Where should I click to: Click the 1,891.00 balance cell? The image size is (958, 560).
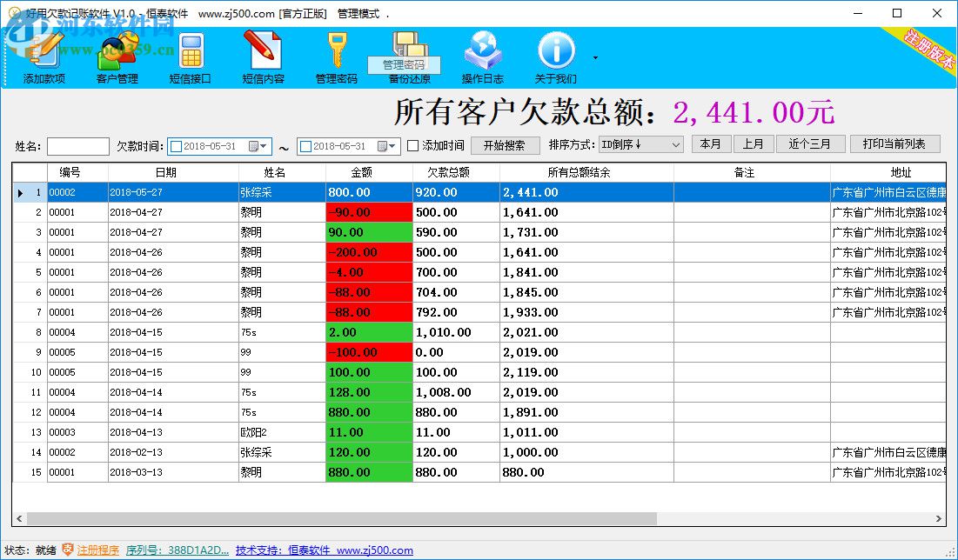click(586, 412)
